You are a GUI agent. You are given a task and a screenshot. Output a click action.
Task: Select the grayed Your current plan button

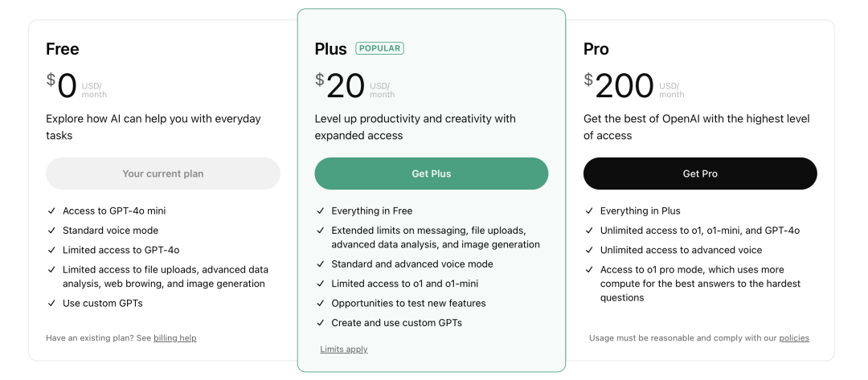162,174
